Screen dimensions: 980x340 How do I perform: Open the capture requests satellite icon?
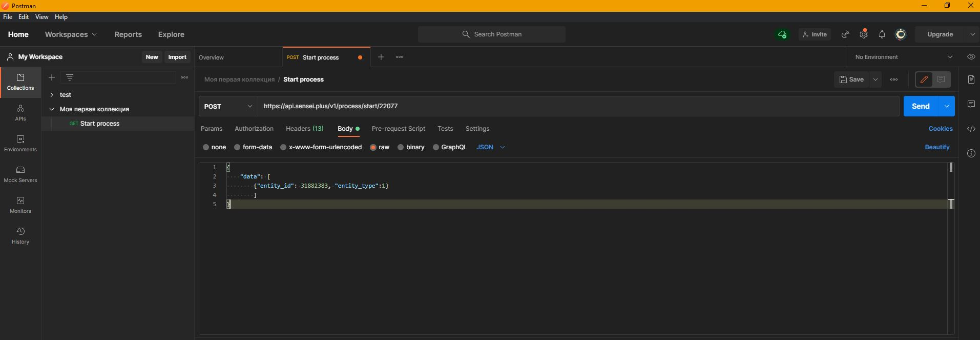click(845, 34)
